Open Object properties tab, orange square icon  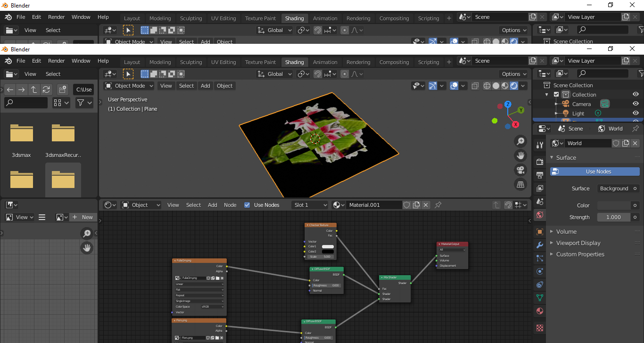540,232
